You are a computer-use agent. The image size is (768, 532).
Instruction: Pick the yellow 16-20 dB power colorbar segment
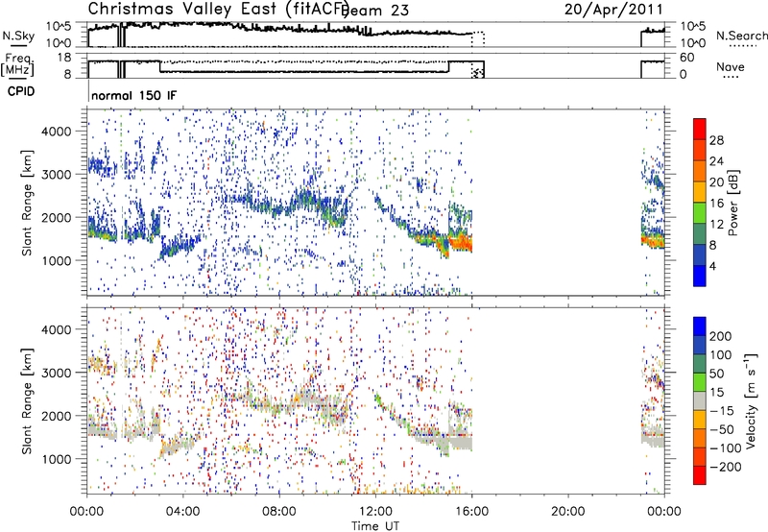pyautogui.click(x=700, y=192)
